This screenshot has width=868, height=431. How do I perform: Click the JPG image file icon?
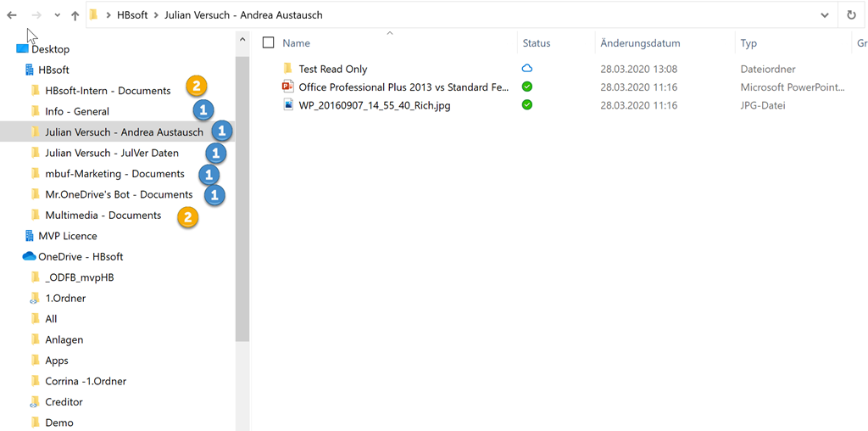click(287, 105)
